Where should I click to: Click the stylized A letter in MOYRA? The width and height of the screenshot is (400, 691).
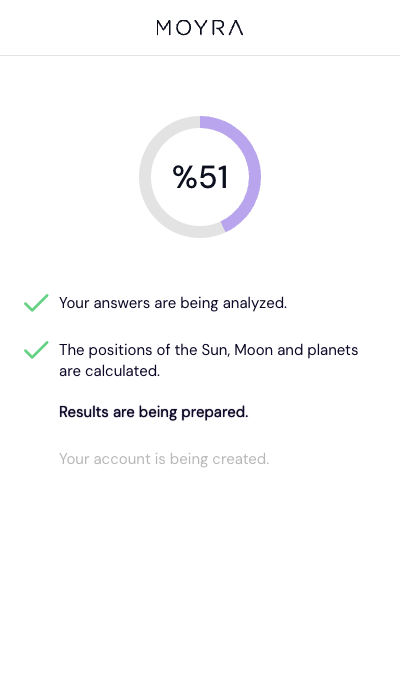pos(234,28)
